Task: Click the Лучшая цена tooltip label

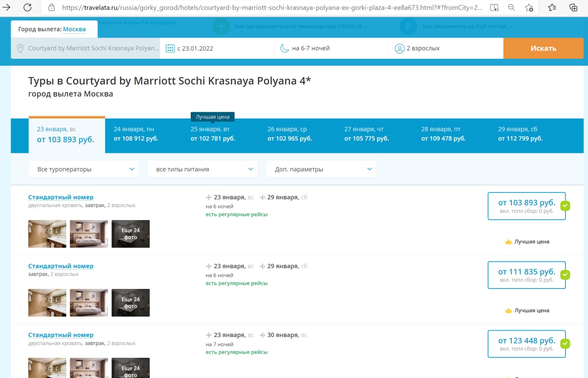Action: [213, 117]
